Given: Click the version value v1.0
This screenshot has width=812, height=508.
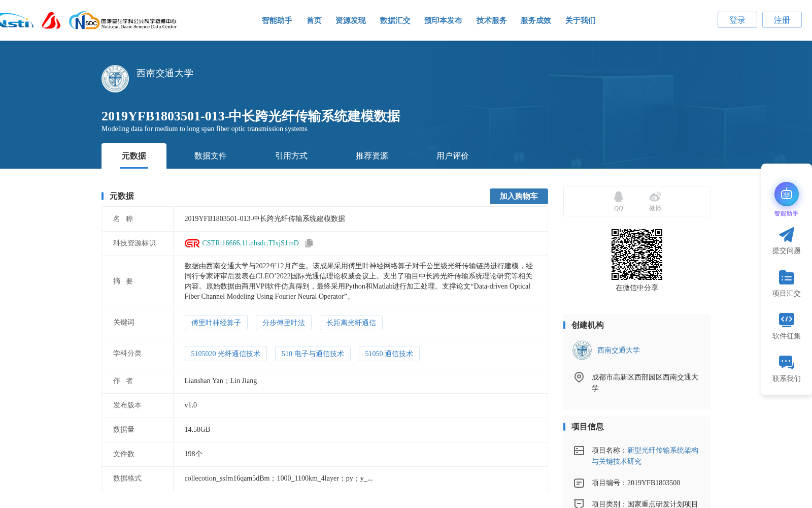Looking at the screenshot, I should [x=191, y=405].
